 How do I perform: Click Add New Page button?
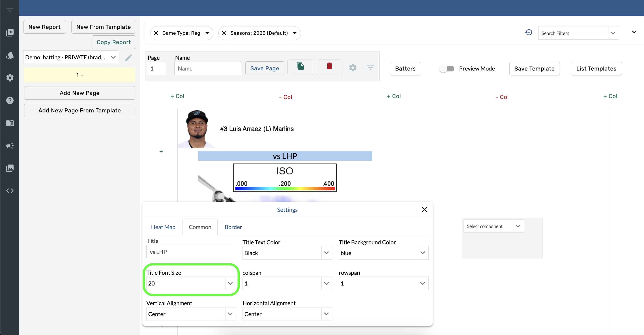tap(79, 93)
